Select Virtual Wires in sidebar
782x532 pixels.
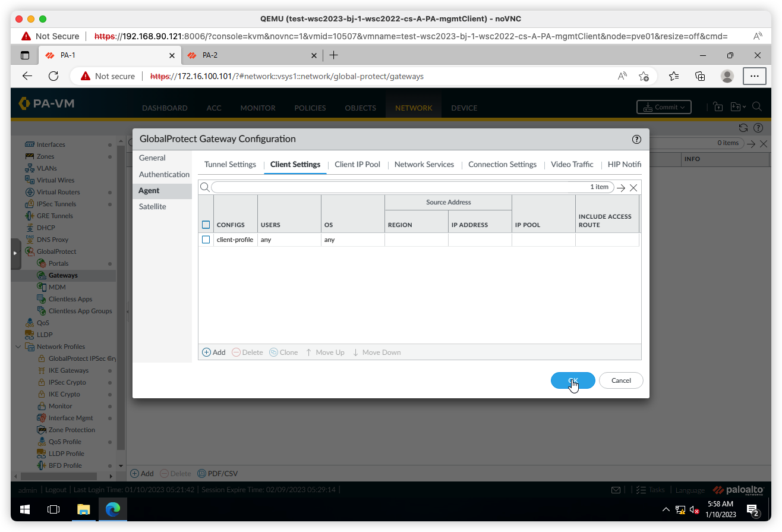point(55,180)
